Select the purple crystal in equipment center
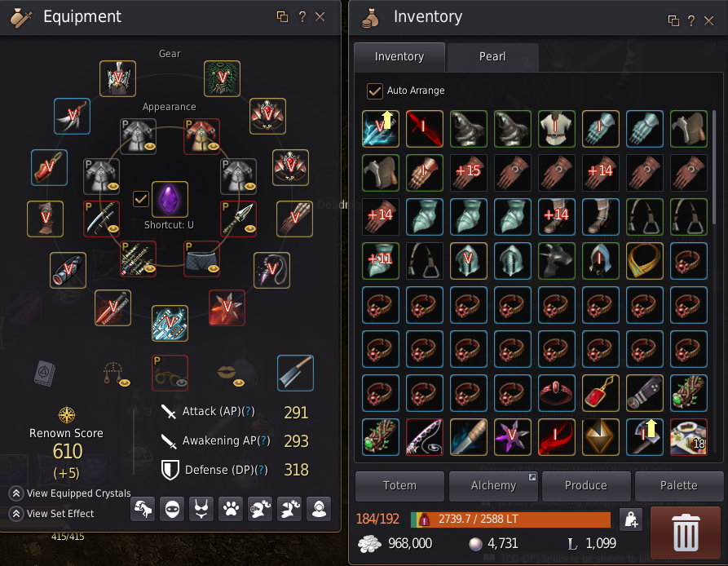The image size is (728, 566). coord(170,199)
